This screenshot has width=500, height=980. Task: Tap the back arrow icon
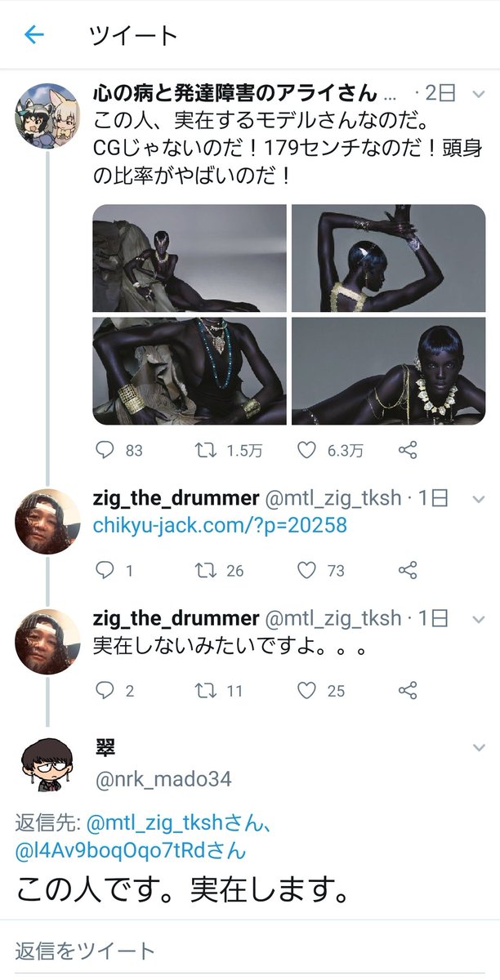(33, 35)
